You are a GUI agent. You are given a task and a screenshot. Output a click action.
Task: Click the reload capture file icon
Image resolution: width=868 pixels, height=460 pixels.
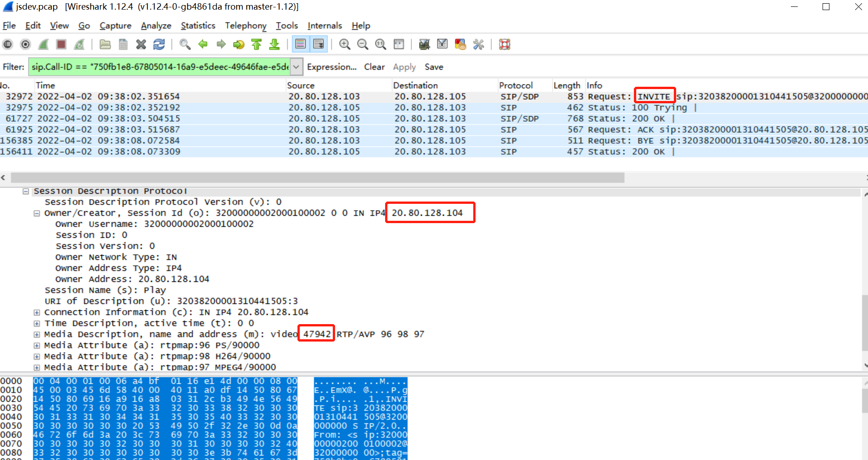[x=159, y=45]
